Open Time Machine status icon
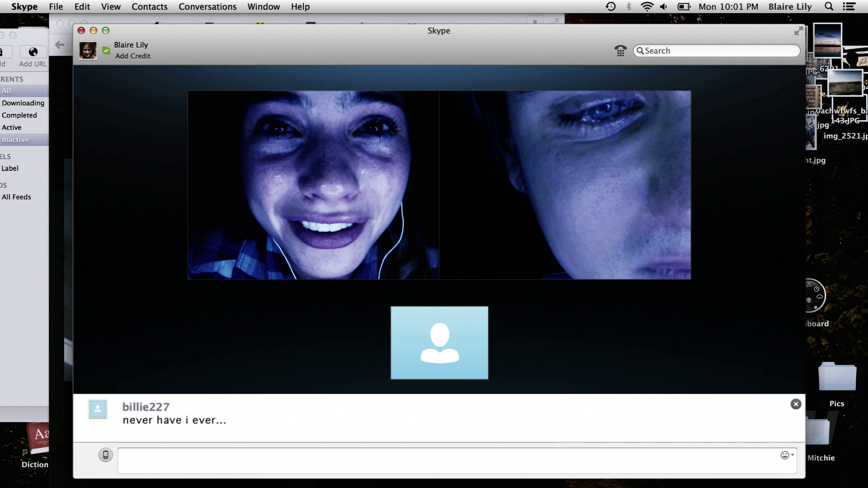The image size is (868, 488). click(x=611, y=7)
